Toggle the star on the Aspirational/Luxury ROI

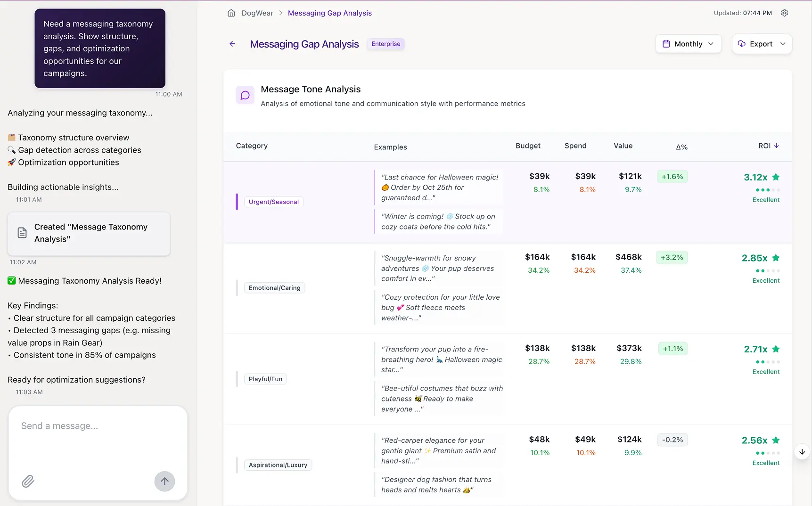(777, 440)
